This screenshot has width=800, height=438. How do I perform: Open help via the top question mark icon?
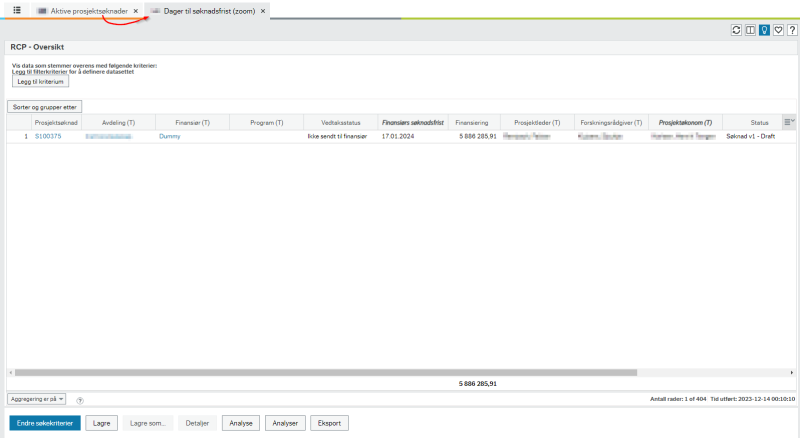tap(792, 30)
